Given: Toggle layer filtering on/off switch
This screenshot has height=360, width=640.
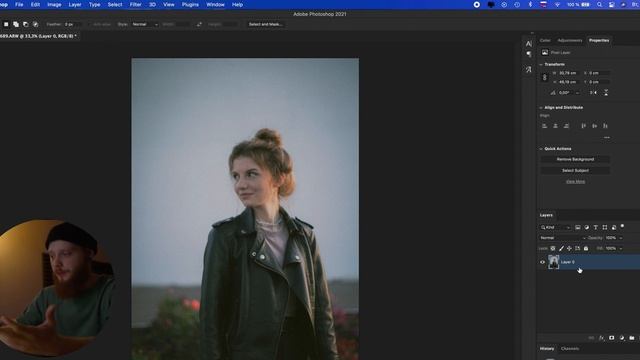Looking at the screenshot, I should (x=622, y=226).
